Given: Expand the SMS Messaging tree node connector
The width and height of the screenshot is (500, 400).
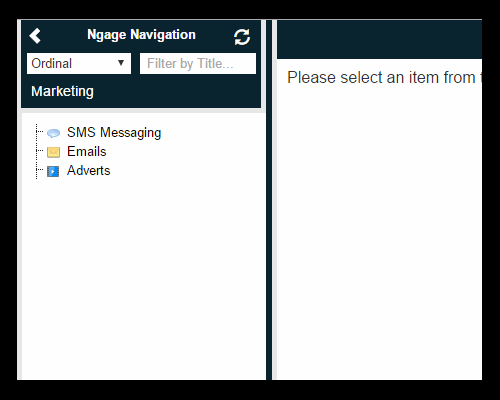Looking at the screenshot, I should (x=40, y=132).
